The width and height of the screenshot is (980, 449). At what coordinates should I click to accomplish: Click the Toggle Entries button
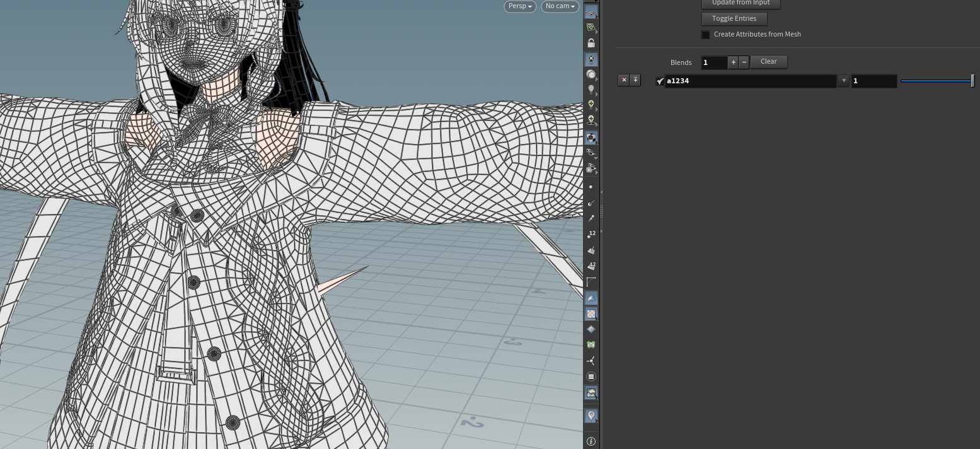tap(734, 19)
